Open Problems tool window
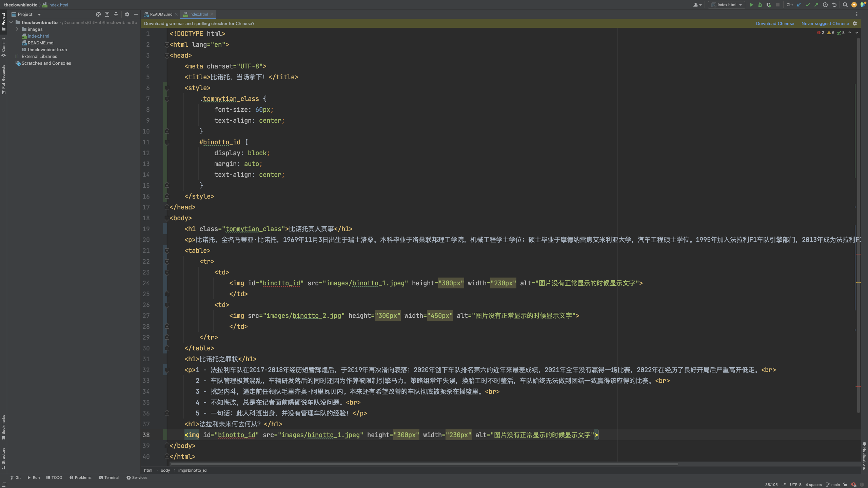The image size is (868, 488). pyautogui.click(x=80, y=477)
